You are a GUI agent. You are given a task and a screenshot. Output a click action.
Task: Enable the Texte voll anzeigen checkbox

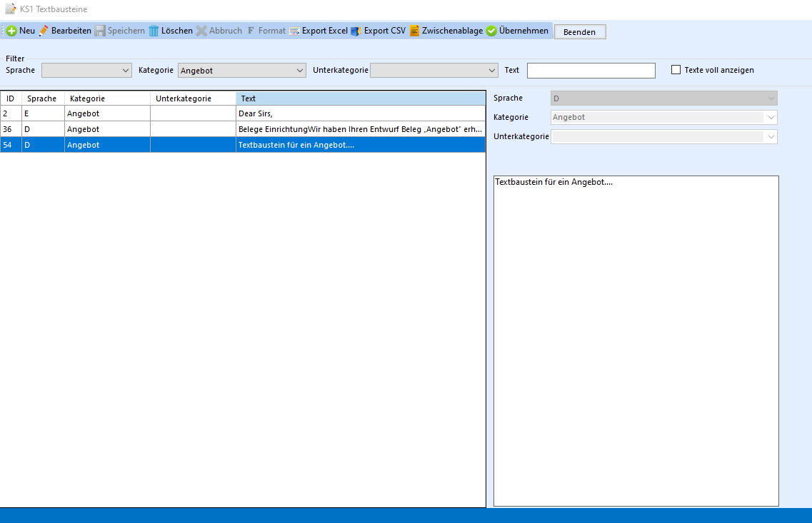click(x=676, y=70)
